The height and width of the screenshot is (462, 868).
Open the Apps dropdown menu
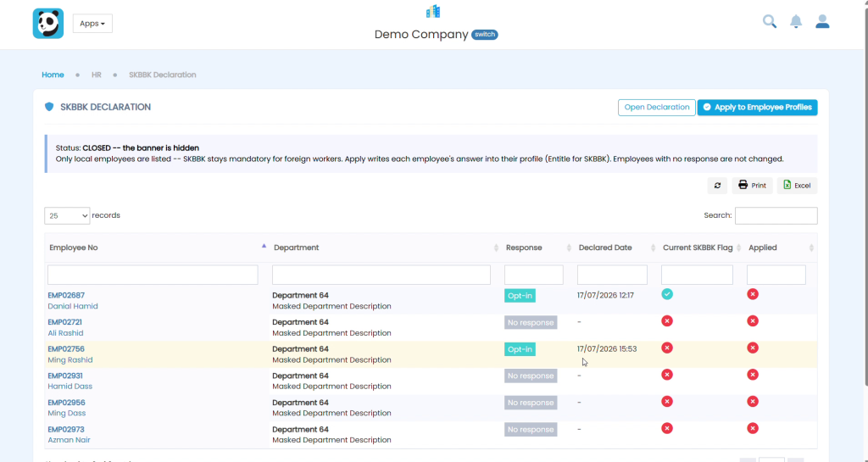(x=92, y=23)
